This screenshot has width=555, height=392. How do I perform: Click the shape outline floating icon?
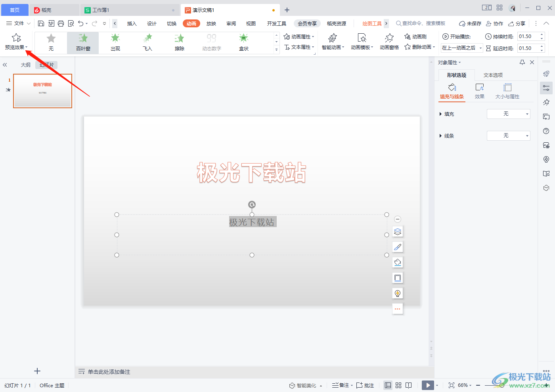pos(398,278)
